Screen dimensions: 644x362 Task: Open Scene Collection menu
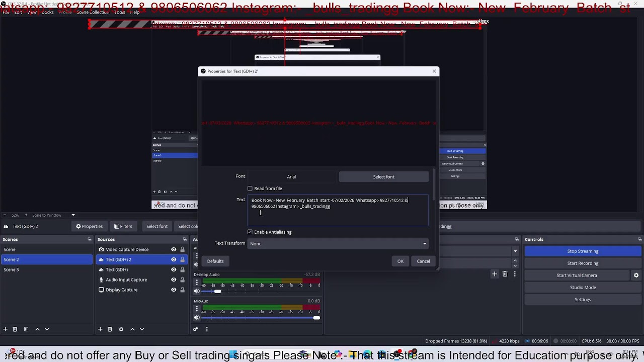pos(93,12)
